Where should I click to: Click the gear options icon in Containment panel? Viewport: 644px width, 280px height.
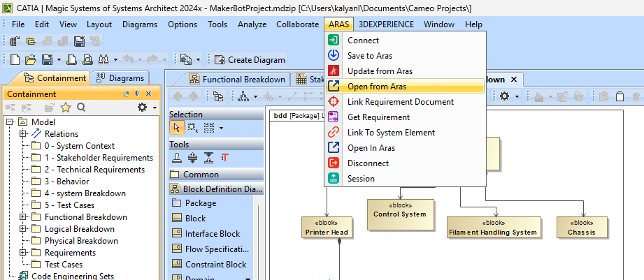click(142, 108)
